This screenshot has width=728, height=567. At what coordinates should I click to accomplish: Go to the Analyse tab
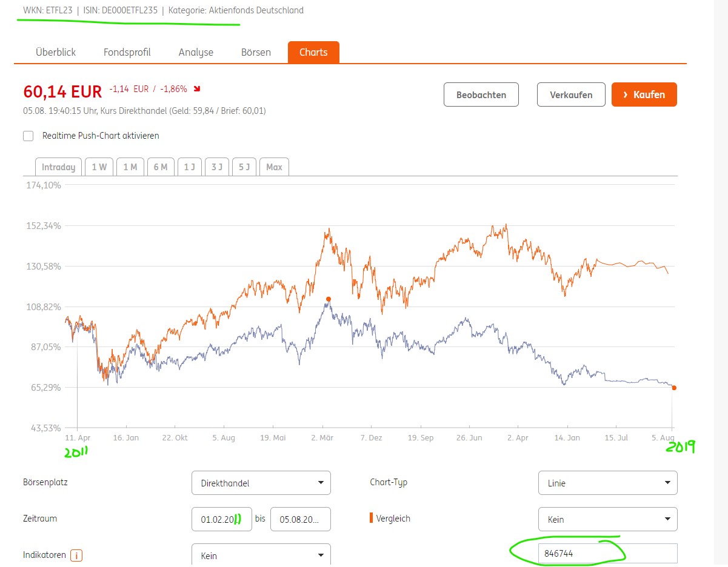coord(196,52)
